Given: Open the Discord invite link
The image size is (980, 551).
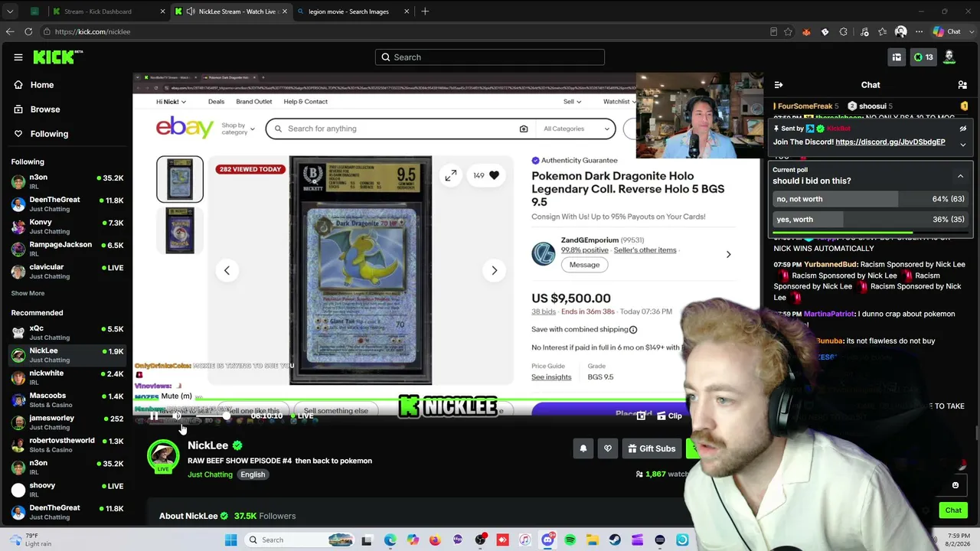Looking at the screenshot, I should pyautogui.click(x=890, y=142).
